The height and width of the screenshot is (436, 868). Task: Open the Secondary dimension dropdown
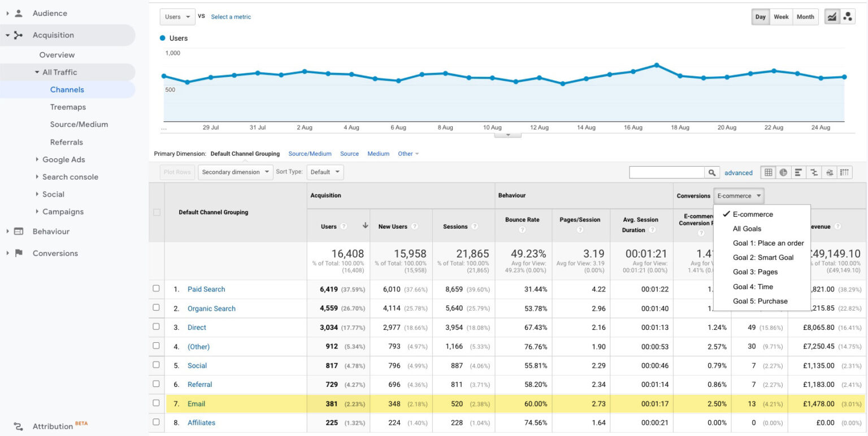[235, 172]
